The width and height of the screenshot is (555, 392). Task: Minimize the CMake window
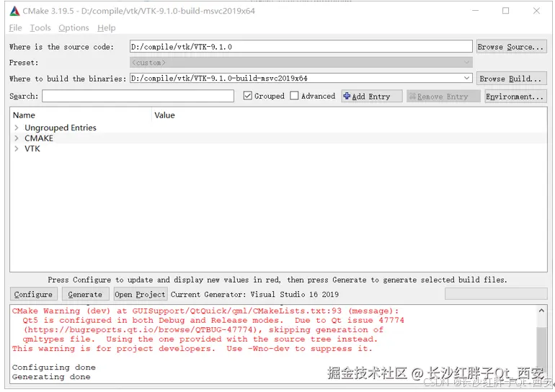(476, 11)
